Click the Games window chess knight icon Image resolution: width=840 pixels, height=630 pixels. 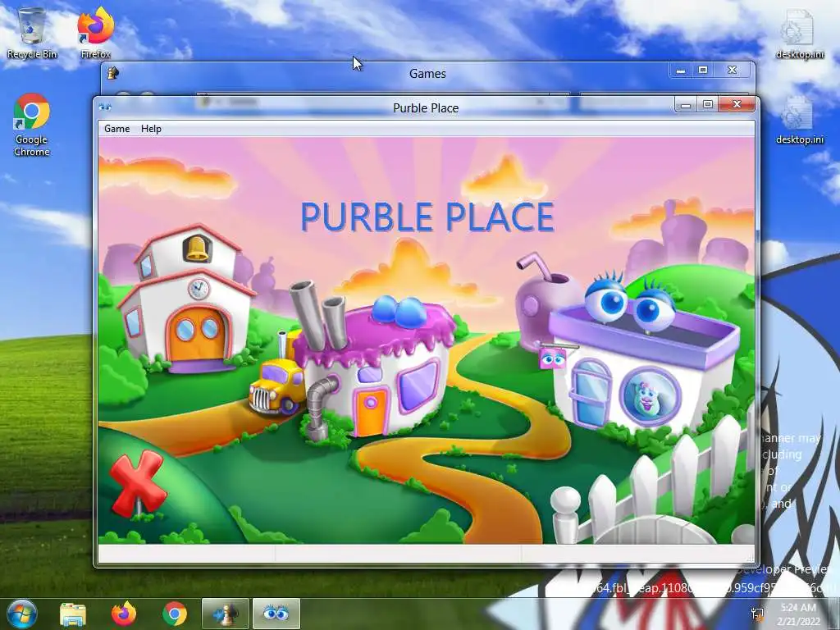coord(113,73)
